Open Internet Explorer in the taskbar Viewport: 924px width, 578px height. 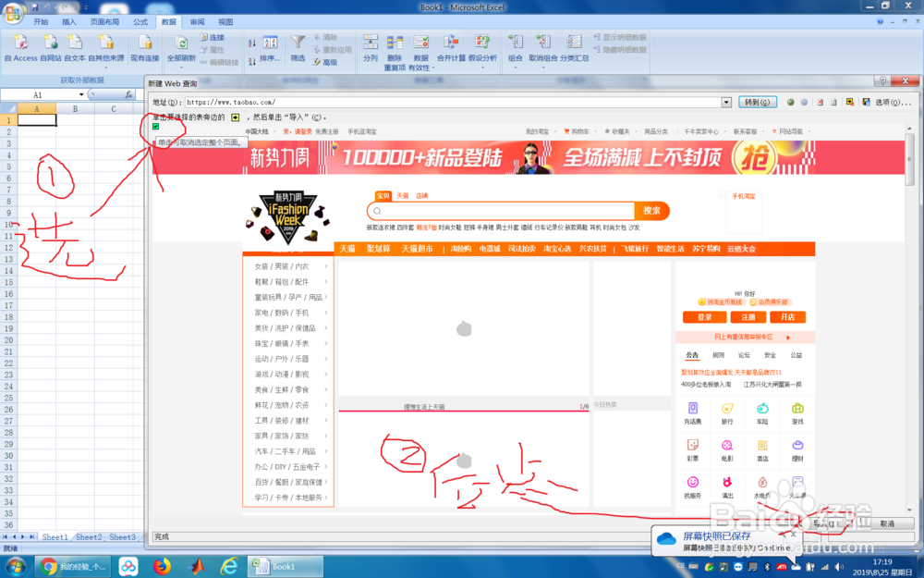point(228,567)
